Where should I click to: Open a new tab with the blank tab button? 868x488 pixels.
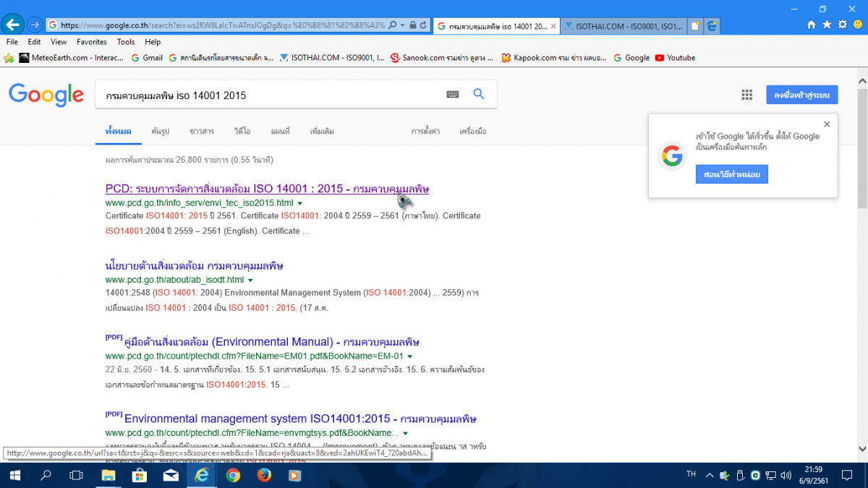695,25
